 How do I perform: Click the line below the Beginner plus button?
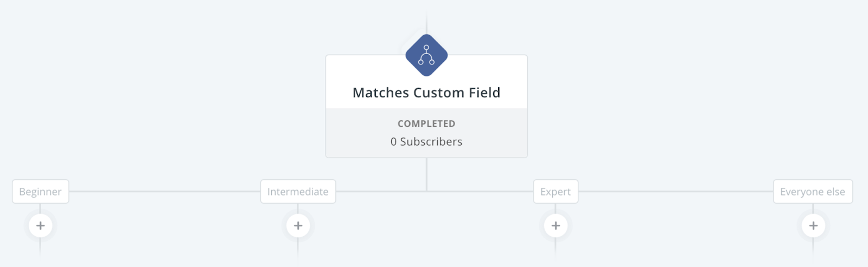pyautogui.click(x=40, y=248)
